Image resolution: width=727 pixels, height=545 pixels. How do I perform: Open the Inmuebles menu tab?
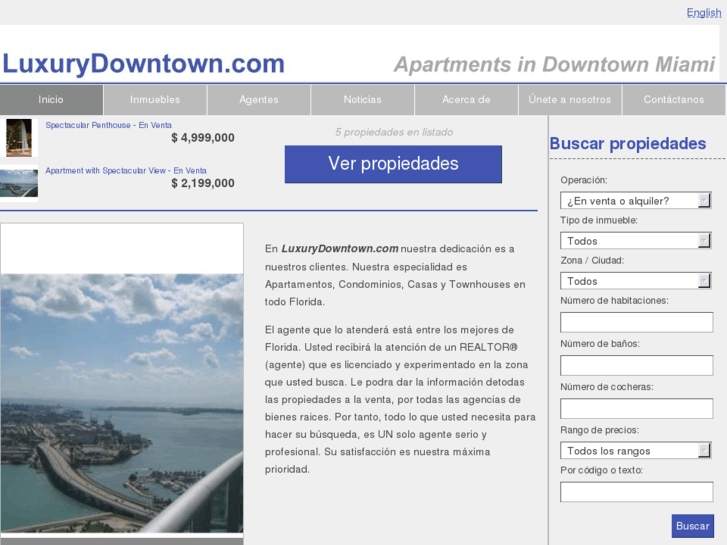[155, 100]
